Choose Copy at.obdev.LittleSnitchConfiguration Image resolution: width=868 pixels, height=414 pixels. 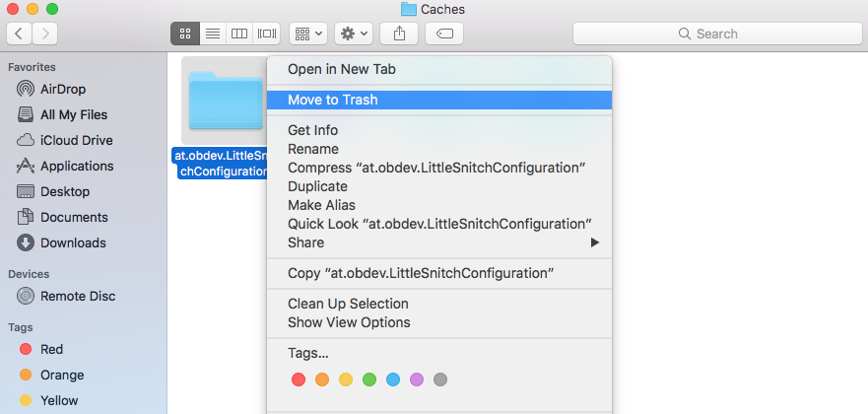click(x=439, y=273)
